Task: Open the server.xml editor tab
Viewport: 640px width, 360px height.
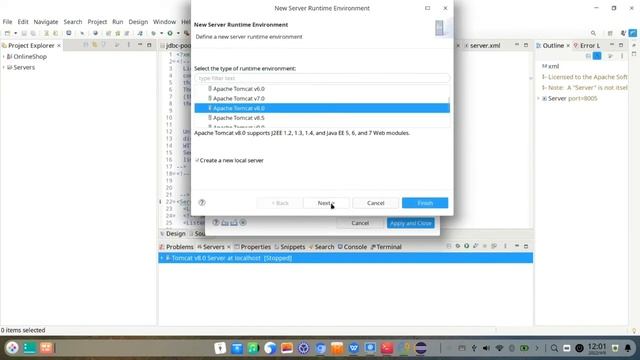Action: point(482,45)
